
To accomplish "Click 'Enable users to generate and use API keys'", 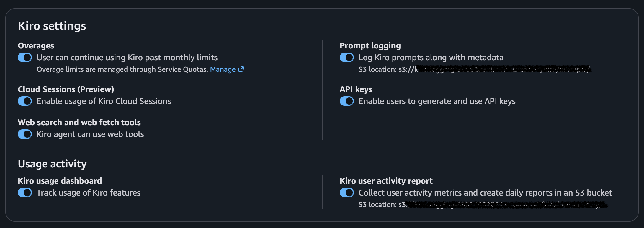I will (437, 101).
